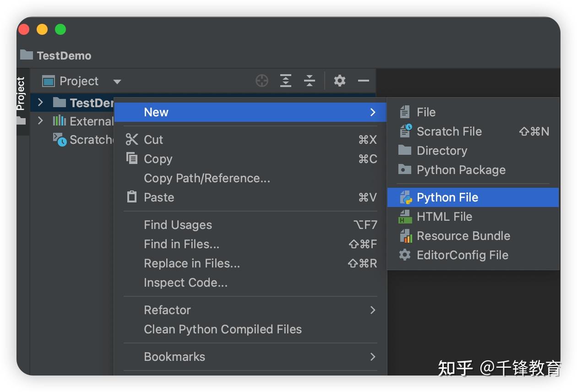Select Copy Path/Reference from context menu
The height and width of the screenshot is (392, 577).
[207, 178]
